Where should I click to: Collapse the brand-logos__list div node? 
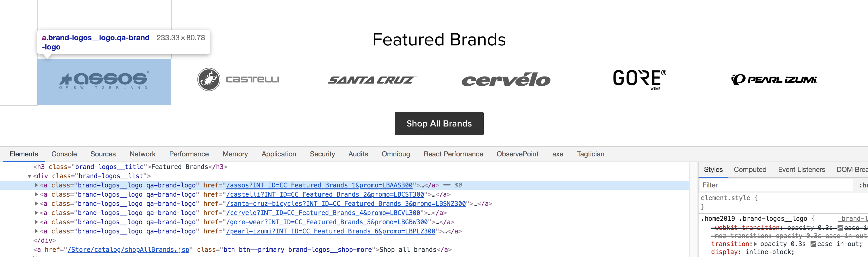(30, 176)
